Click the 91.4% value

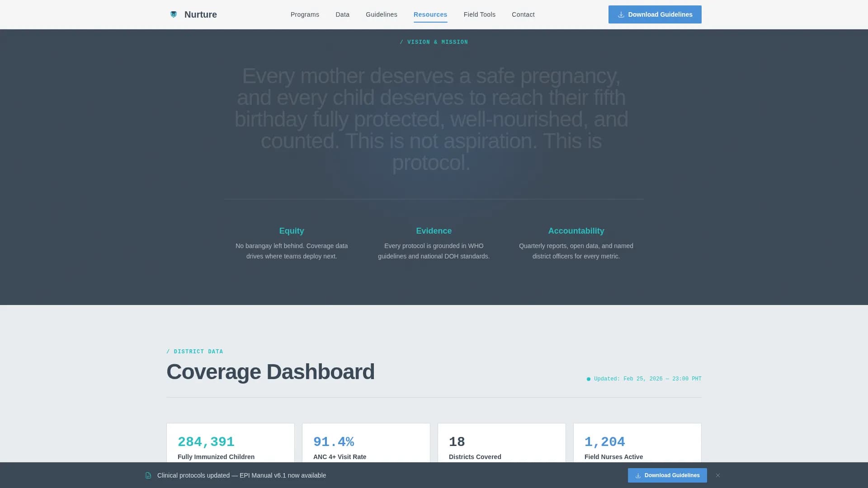tap(334, 441)
